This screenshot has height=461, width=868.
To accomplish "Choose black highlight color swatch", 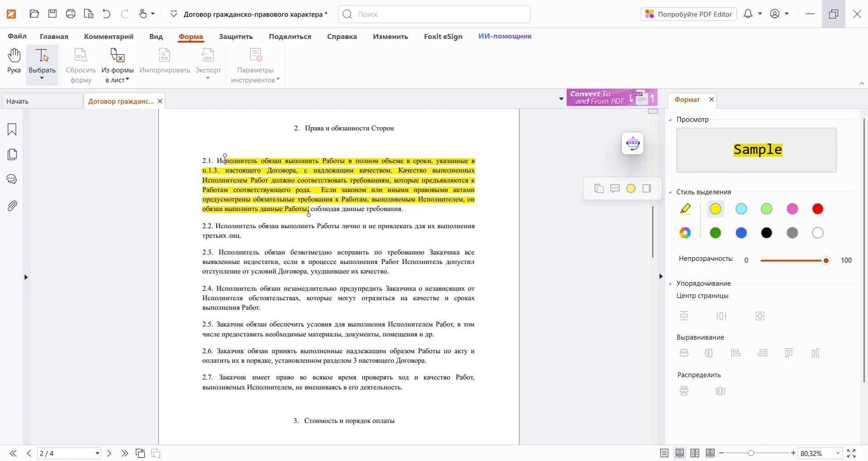I will point(767,233).
